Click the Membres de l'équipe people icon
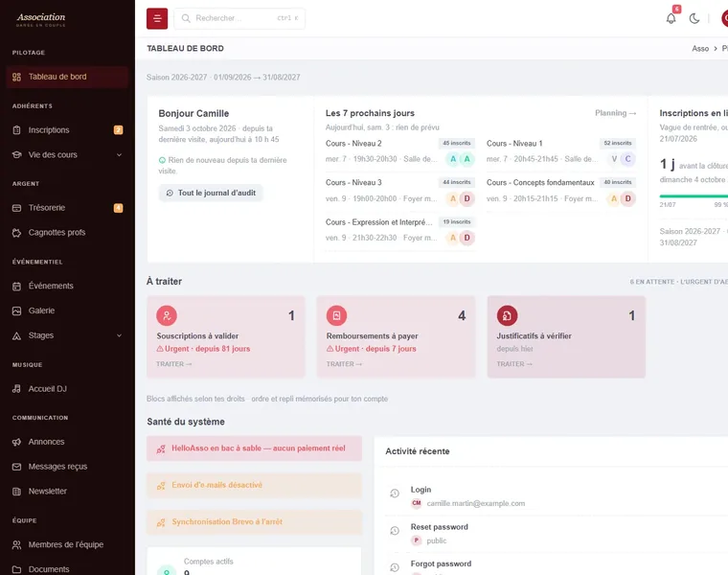Screen dimensions: 728x575 (x=16, y=544)
